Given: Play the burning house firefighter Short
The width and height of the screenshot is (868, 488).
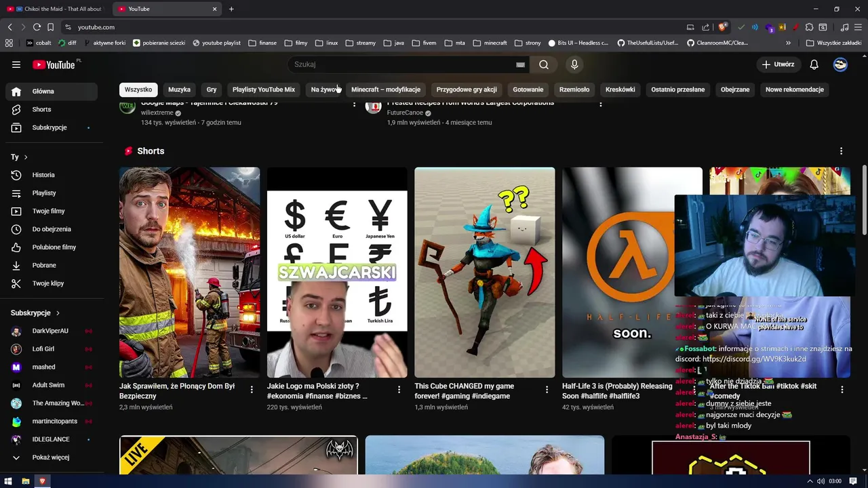Looking at the screenshot, I should [x=189, y=272].
